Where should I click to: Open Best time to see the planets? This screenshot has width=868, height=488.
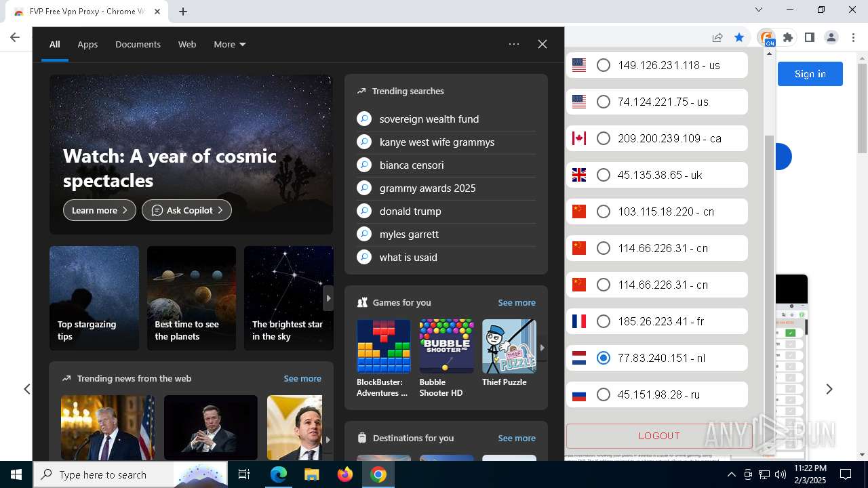[x=191, y=298]
